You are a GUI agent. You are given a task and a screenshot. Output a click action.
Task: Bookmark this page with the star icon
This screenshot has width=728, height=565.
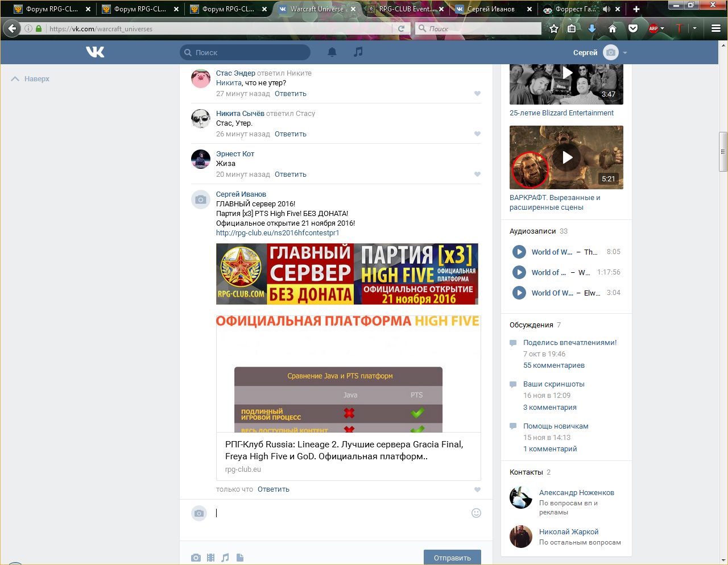[554, 28]
